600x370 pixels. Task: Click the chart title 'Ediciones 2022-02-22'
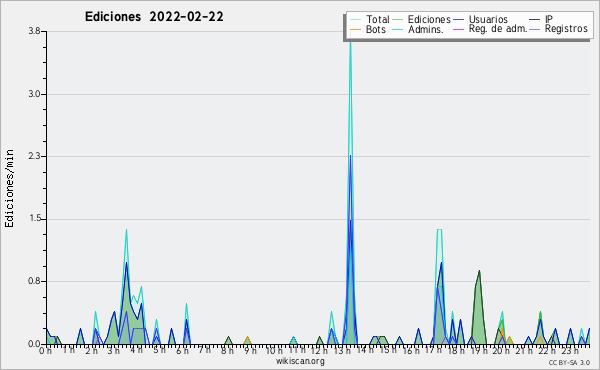pyautogui.click(x=154, y=17)
